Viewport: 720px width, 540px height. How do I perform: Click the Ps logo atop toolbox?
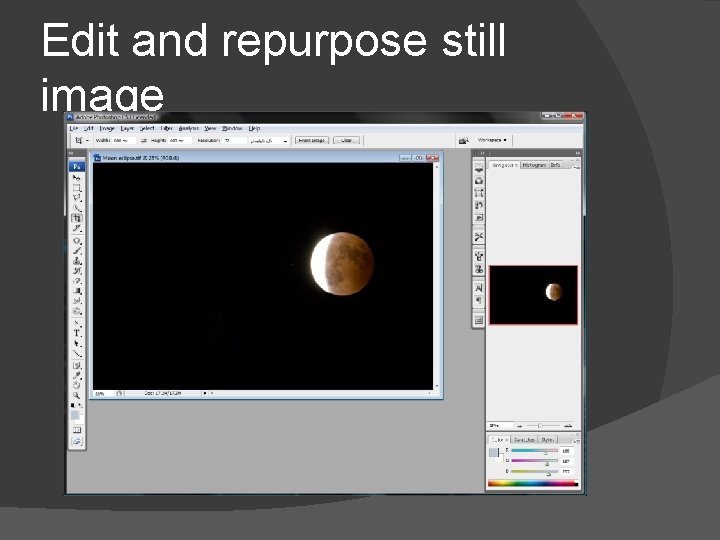tap(77, 166)
